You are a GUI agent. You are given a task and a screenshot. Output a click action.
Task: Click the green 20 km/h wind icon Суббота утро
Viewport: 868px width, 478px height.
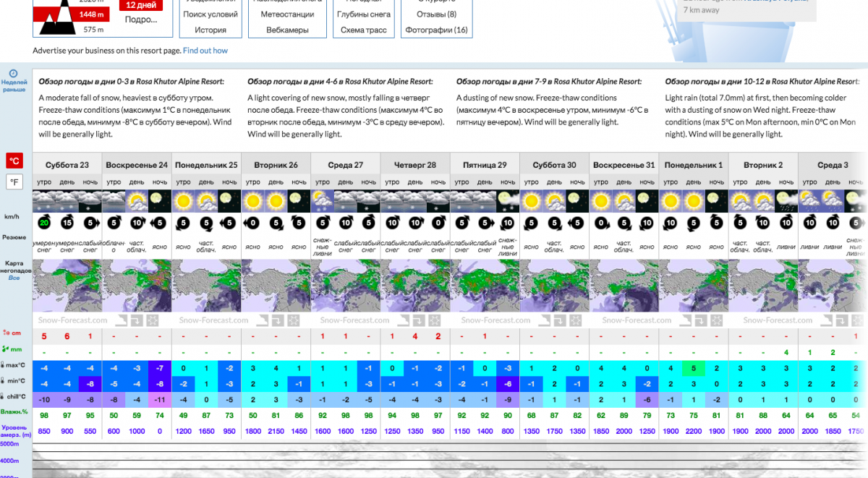44,223
